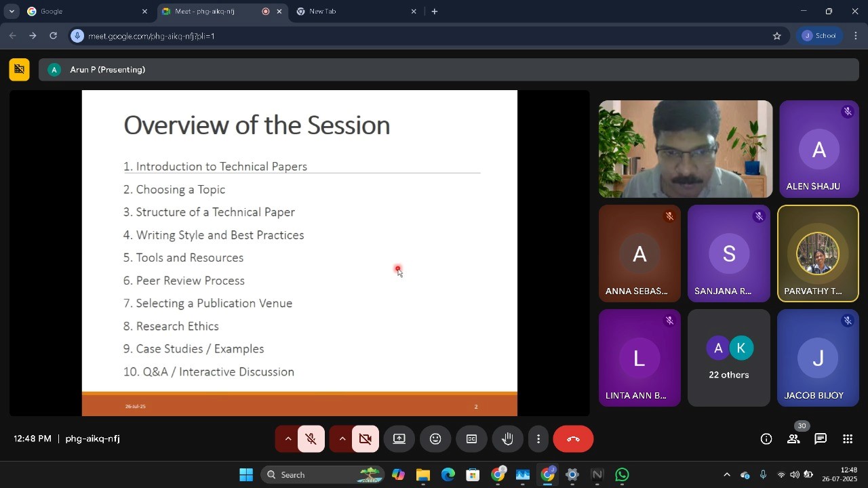Click the 22 others participants tile
Viewport: 868px width, 488px height.
(x=729, y=358)
